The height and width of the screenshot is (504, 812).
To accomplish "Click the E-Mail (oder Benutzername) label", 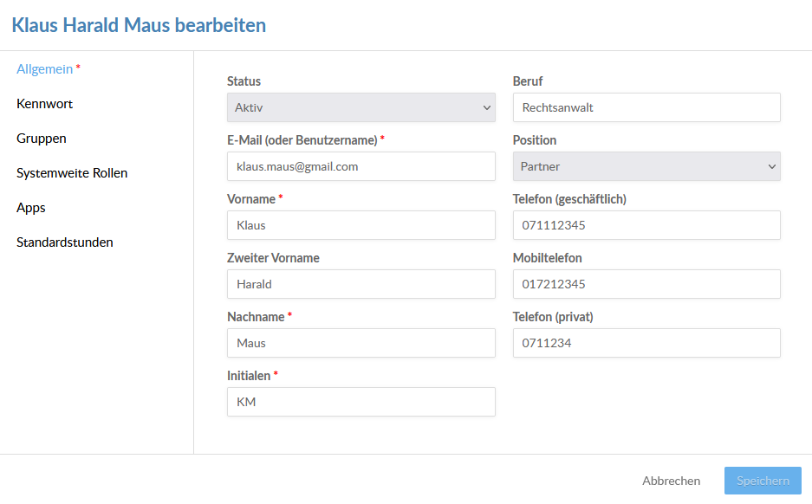I will (x=302, y=140).
